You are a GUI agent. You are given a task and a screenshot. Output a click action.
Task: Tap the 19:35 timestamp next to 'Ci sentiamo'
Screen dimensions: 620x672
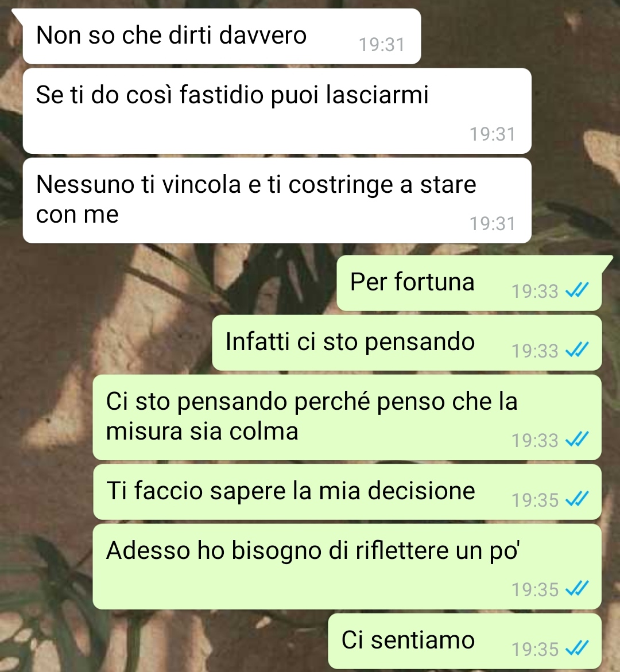(535, 649)
